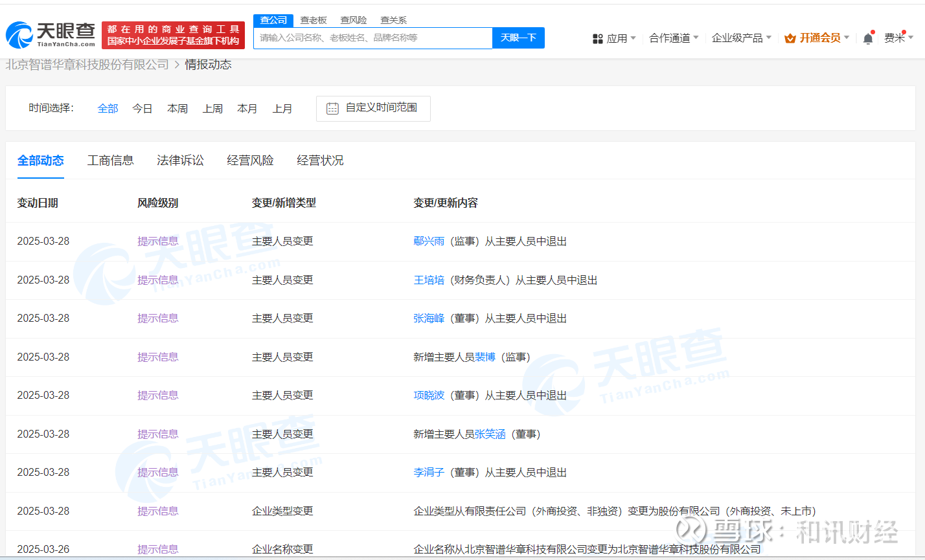This screenshot has height=560, width=925.
Task: Select the 经营风险 tab
Action: coord(250,161)
